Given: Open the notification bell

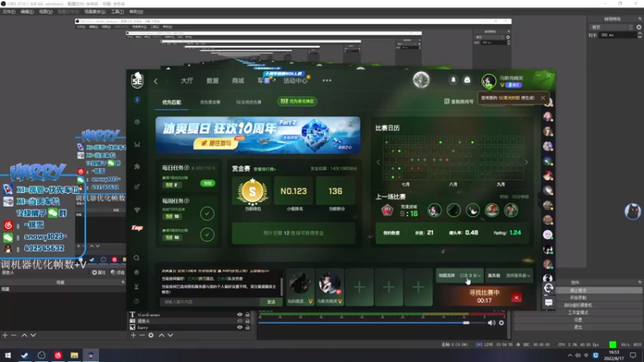Looking at the screenshot, I should [453, 80].
